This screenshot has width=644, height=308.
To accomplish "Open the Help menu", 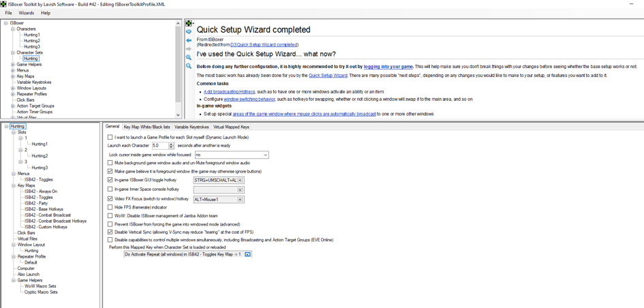I will (x=46, y=13).
